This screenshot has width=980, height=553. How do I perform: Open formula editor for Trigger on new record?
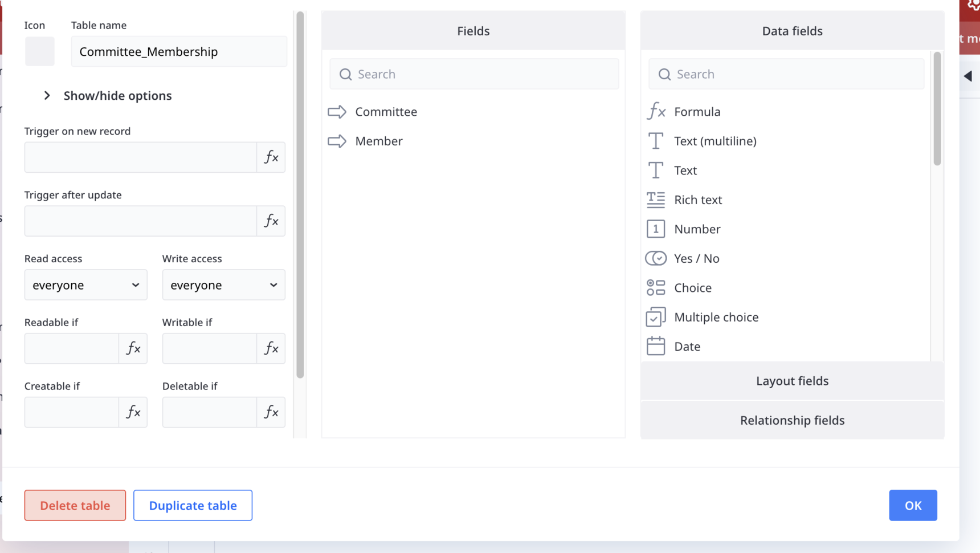click(x=271, y=157)
